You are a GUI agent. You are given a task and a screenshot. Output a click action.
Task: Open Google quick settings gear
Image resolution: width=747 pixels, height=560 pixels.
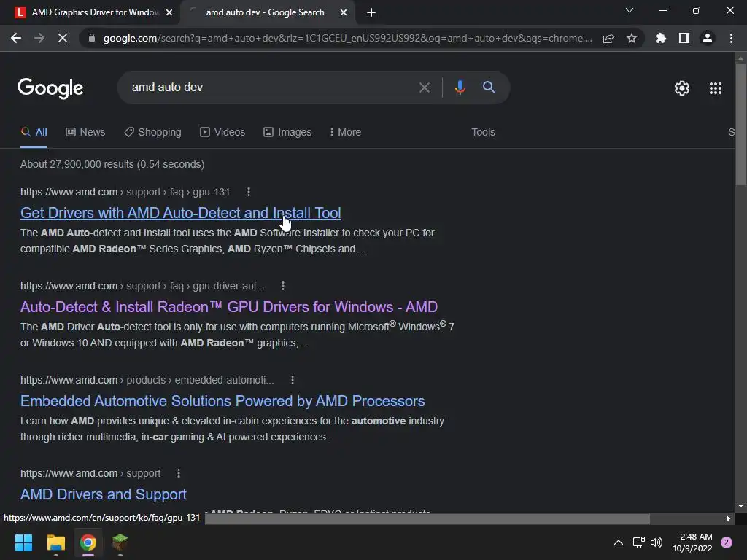[x=682, y=88]
